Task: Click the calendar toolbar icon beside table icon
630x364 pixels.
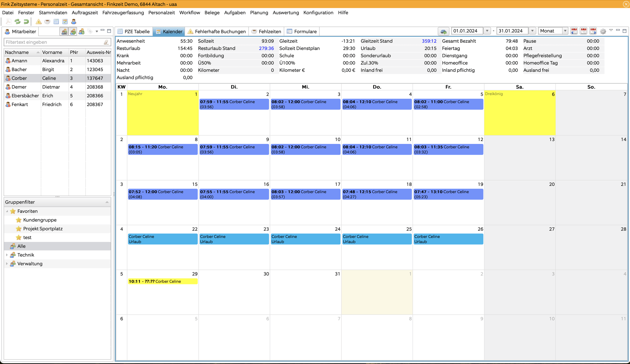Action: pos(65,21)
